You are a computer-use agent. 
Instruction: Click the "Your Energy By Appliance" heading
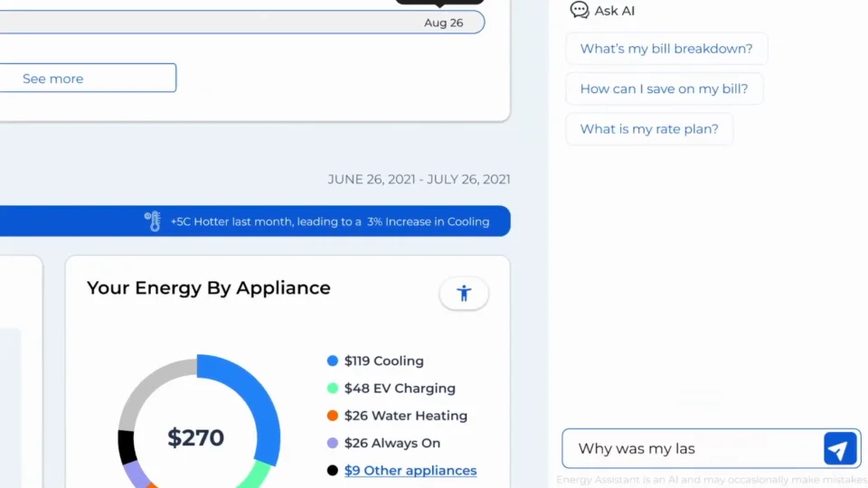click(x=209, y=287)
